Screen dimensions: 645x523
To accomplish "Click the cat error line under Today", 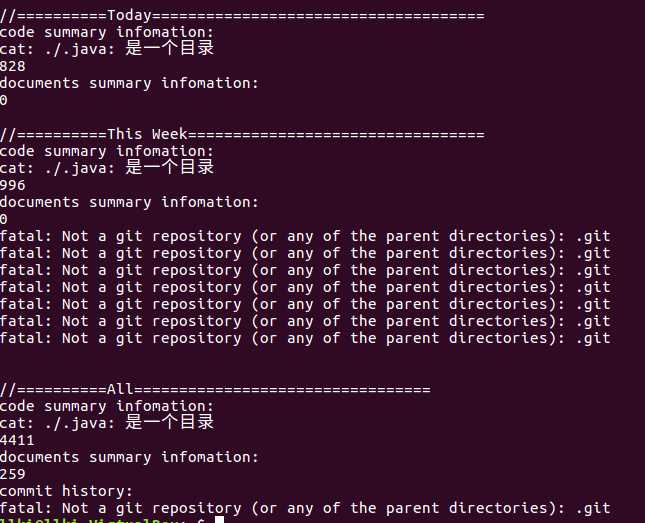I will coord(107,49).
